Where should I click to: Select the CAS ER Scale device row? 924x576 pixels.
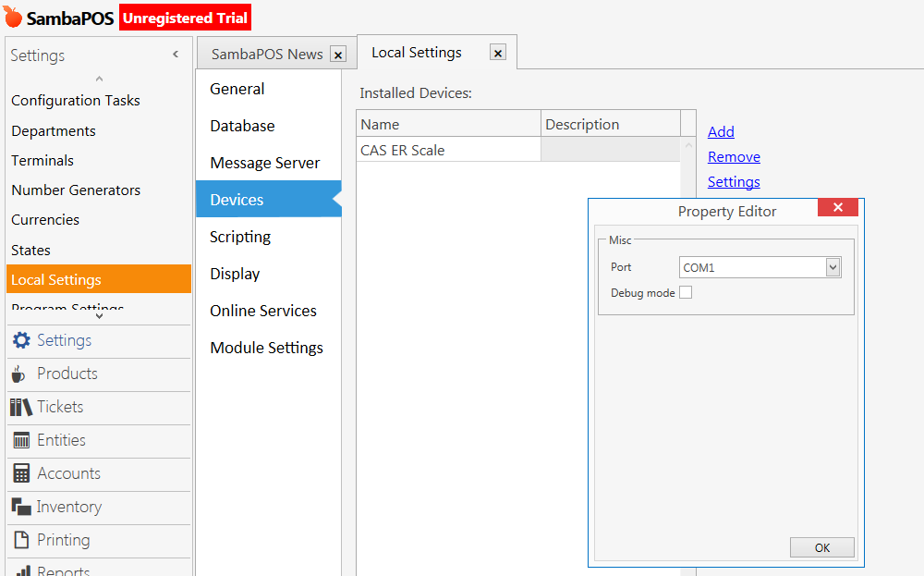pos(518,151)
